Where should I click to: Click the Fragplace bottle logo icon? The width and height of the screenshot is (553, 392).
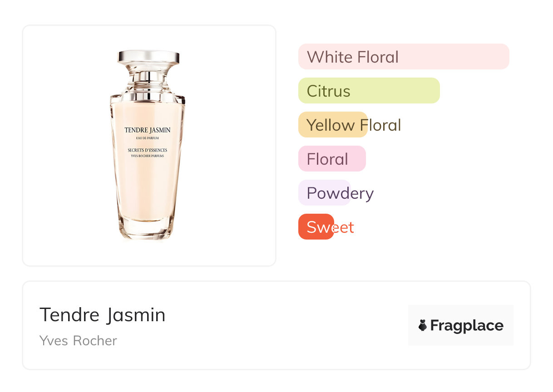click(423, 325)
